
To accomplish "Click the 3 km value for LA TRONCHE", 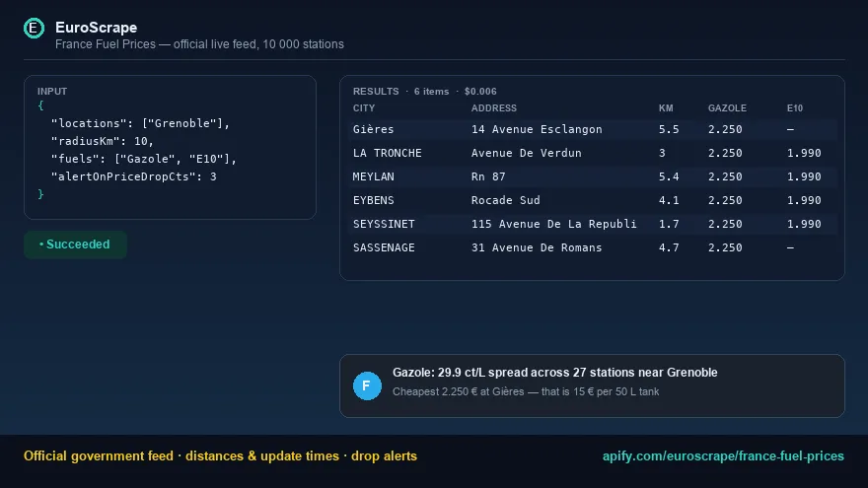I will pyautogui.click(x=662, y=153).
